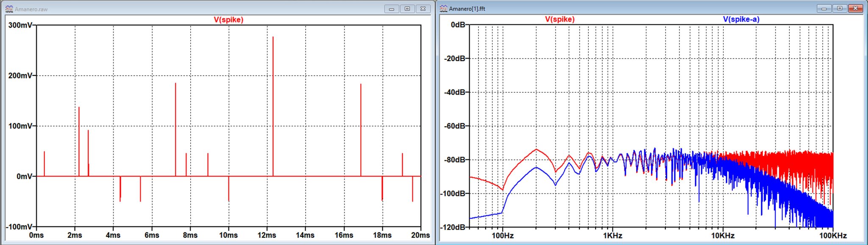868x245 pixels.
Task: Click the 100KHz frequency axis label
Action: coord(833,236)
